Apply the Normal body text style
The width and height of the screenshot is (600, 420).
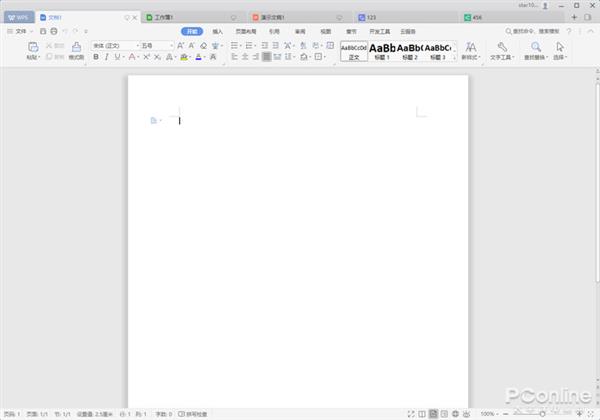click(x=354, y=51)
